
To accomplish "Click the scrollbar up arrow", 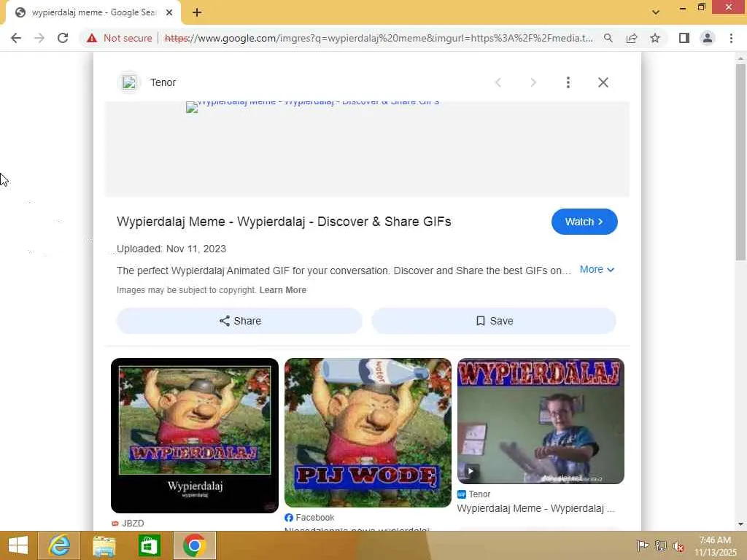I will [740, 58].
